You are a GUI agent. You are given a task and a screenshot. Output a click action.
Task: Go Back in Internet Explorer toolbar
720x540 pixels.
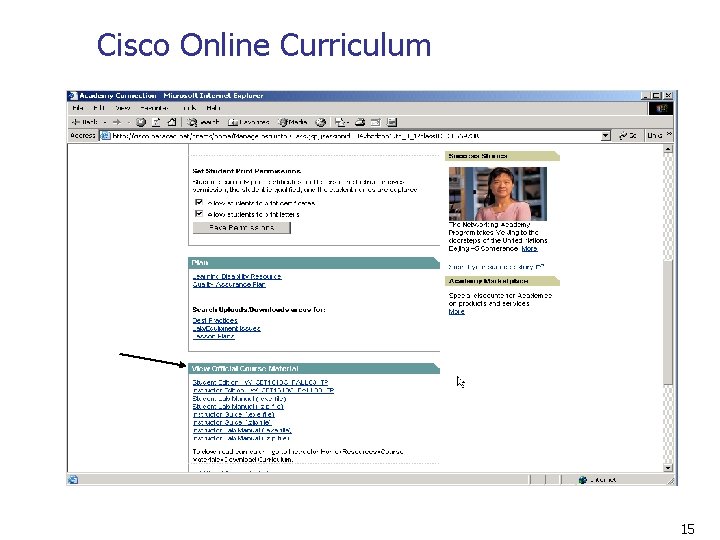(84, 122)
